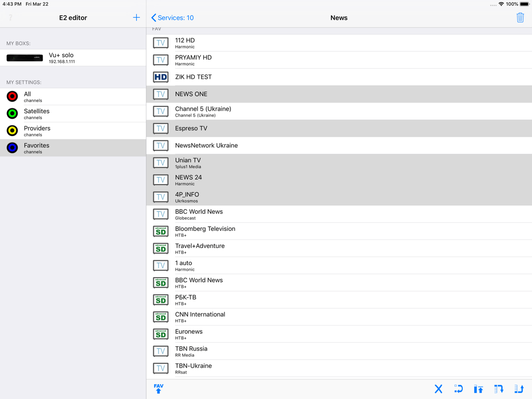This screenshot has width=532, height=399.
Task: Tap the Wi-Fi status icon
Action: [x=501, y=4]
